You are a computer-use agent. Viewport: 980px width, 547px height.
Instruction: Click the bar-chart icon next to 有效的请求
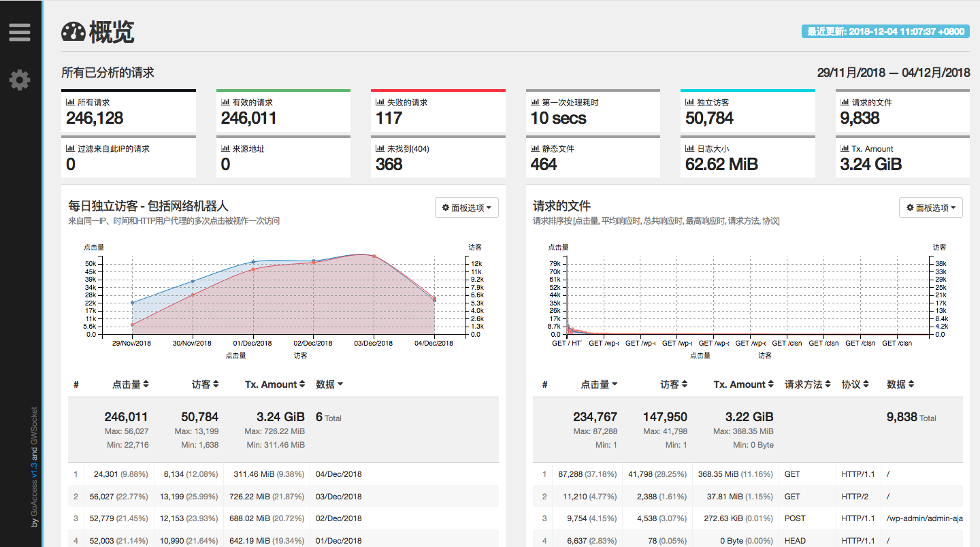(x=225, y=102)
